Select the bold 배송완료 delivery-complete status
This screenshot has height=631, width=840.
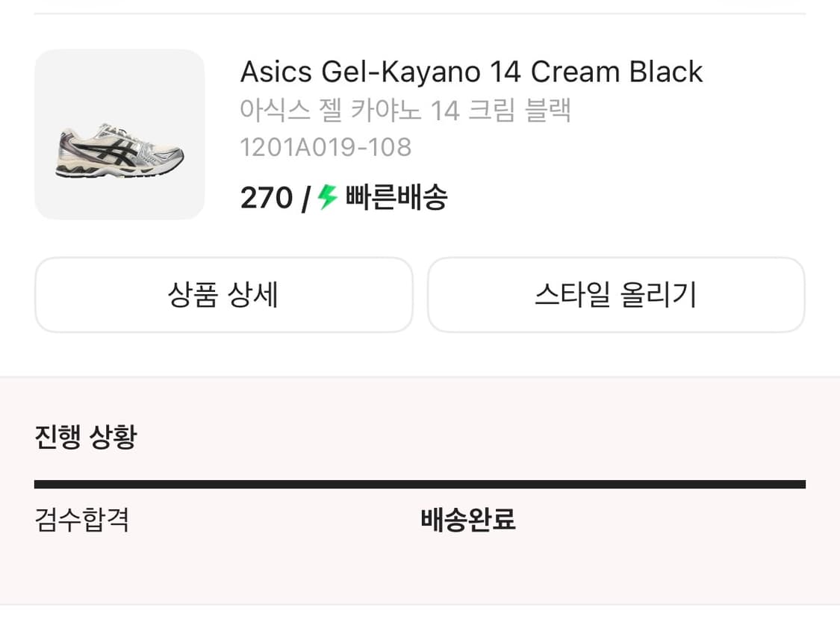pos(467,520)
